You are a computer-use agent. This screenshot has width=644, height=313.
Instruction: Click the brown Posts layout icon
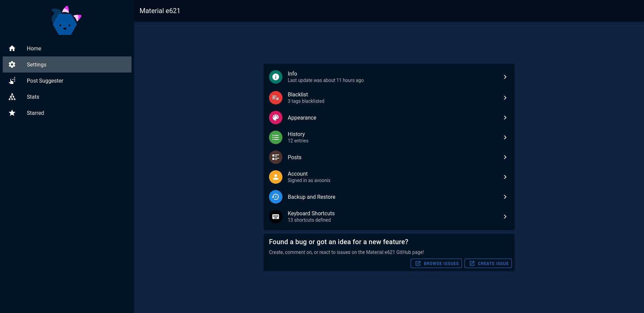(x=276, y=157)
